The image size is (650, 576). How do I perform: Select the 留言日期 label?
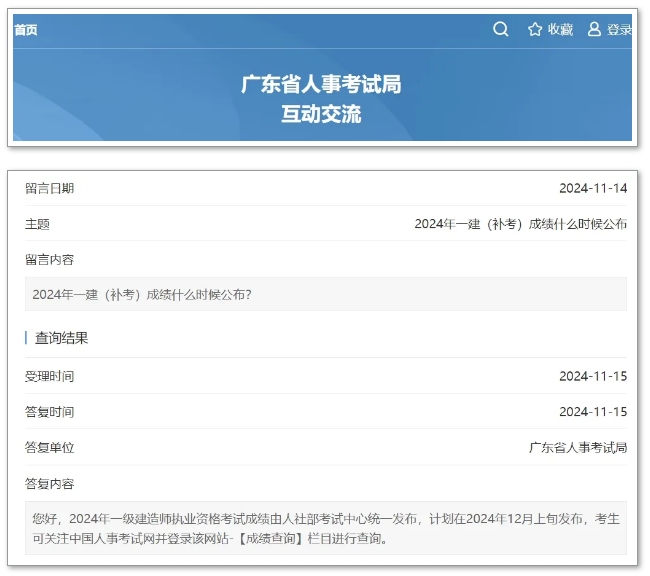pyautogui.click(x=49, y=188)
